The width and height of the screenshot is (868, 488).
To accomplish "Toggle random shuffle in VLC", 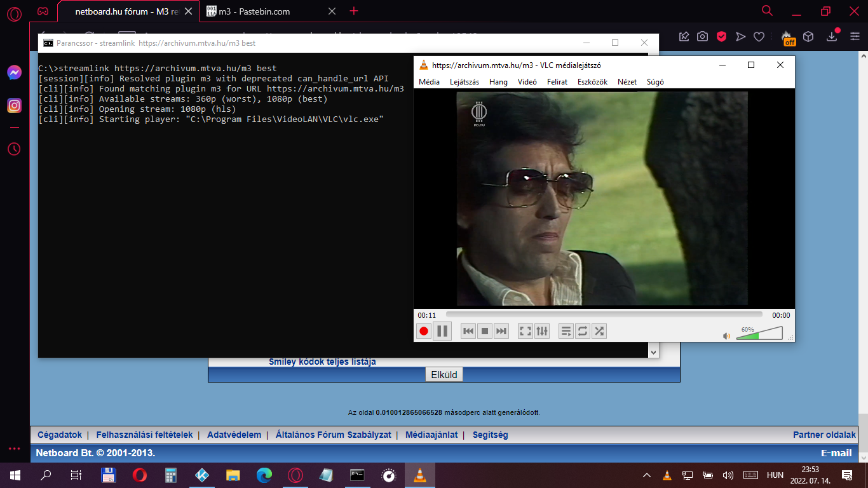I will click(x=599, y=331).
